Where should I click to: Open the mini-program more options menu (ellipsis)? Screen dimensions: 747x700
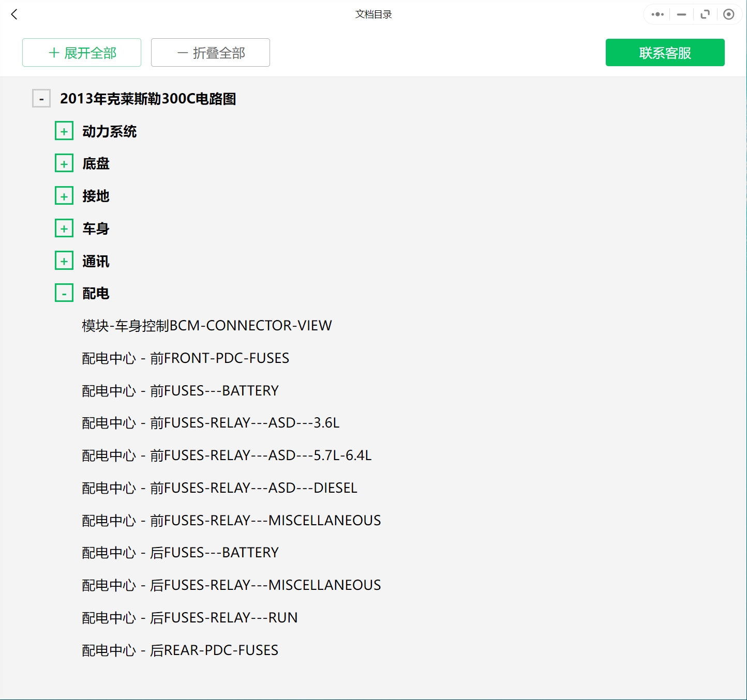pos(656,14)
